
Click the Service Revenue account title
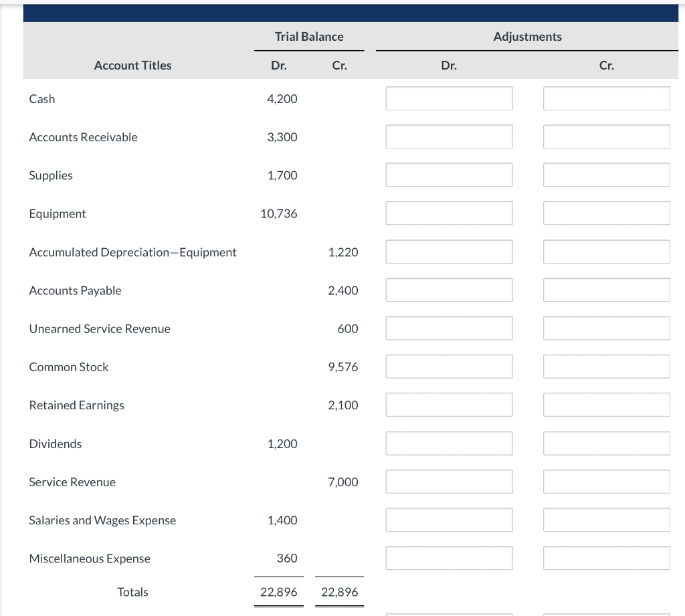pyautogui.click(x=72, y=482)
